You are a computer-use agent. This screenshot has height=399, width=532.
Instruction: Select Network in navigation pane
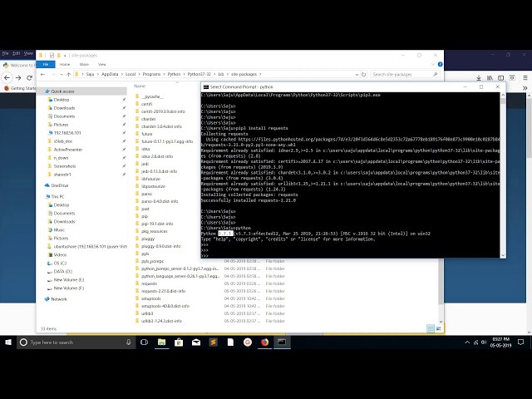tap(59, 299)
